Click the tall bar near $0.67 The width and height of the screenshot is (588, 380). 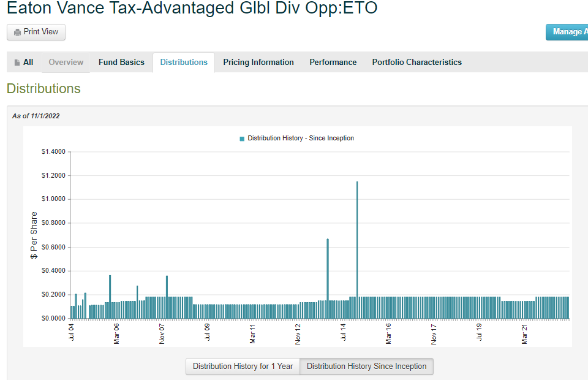328,278
